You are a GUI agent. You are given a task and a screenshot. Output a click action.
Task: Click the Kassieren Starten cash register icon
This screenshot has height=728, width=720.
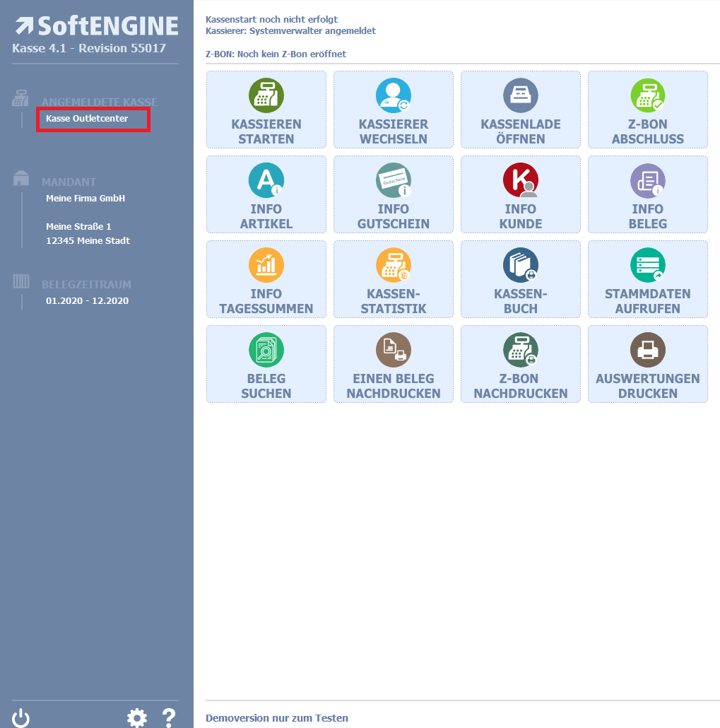pos(266,96)
